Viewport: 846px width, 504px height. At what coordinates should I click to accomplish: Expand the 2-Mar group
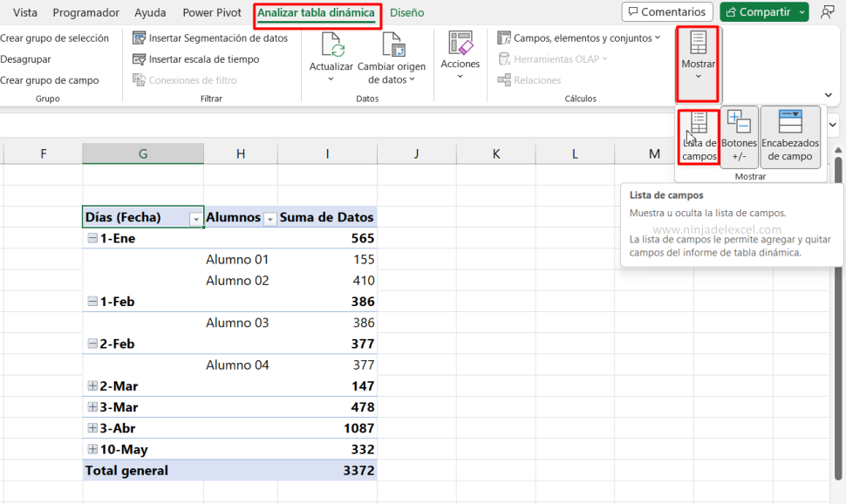click(x=92, y=385)
